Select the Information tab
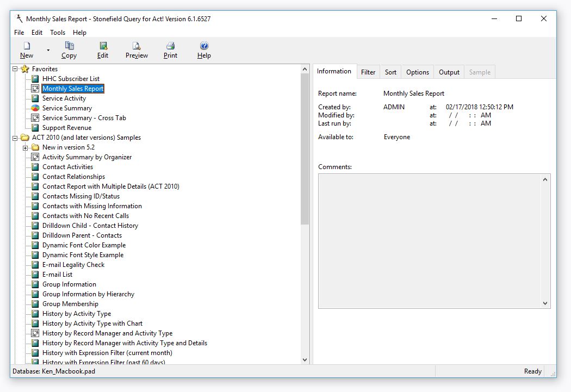 334,71
